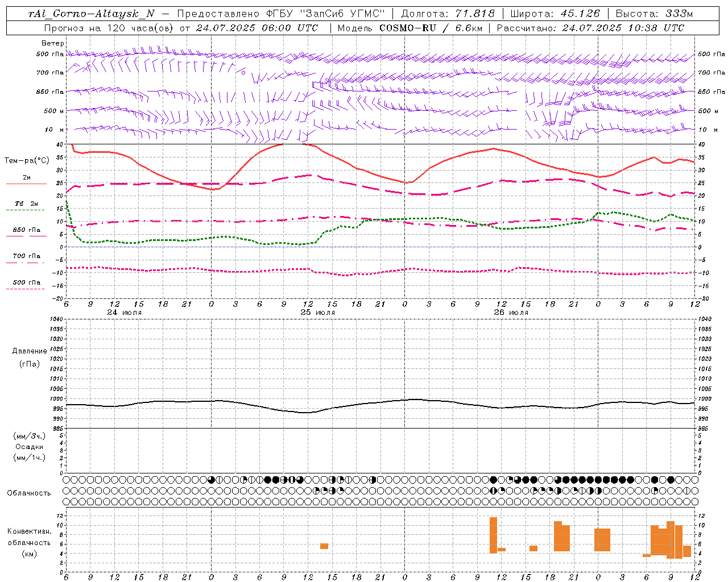Click the Тем-ра(°C) temperature panel label
This screenshot has height=582, width=728.
click(x=26, y=161)
